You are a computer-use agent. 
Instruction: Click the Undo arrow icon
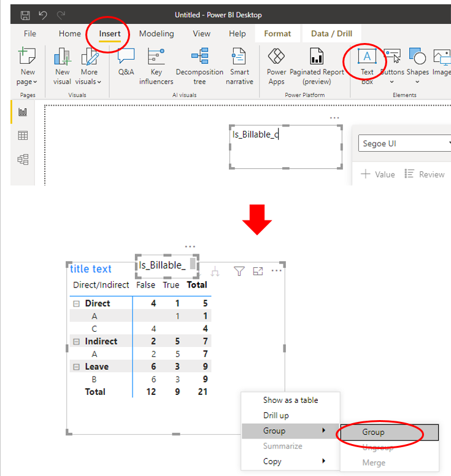click(43, 15)
